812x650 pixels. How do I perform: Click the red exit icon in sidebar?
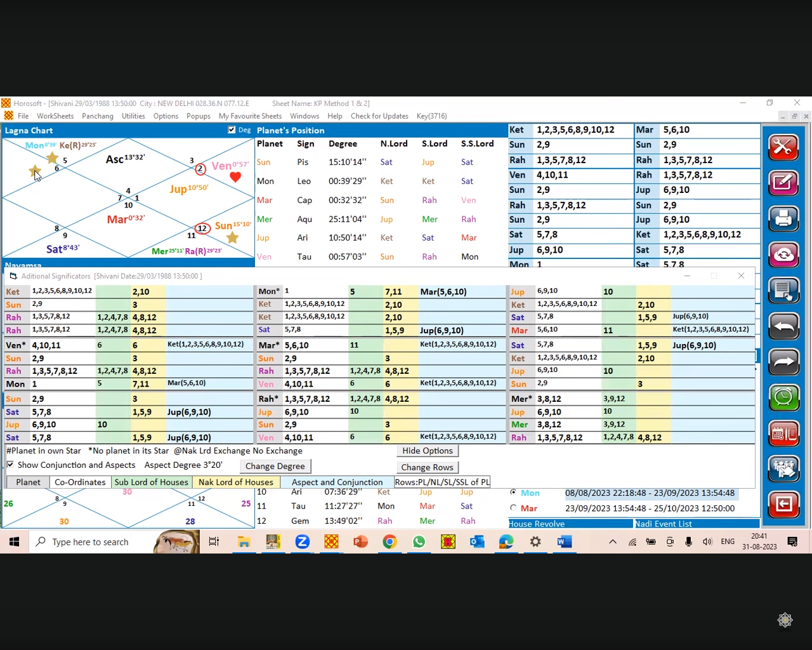pos(783,505)
